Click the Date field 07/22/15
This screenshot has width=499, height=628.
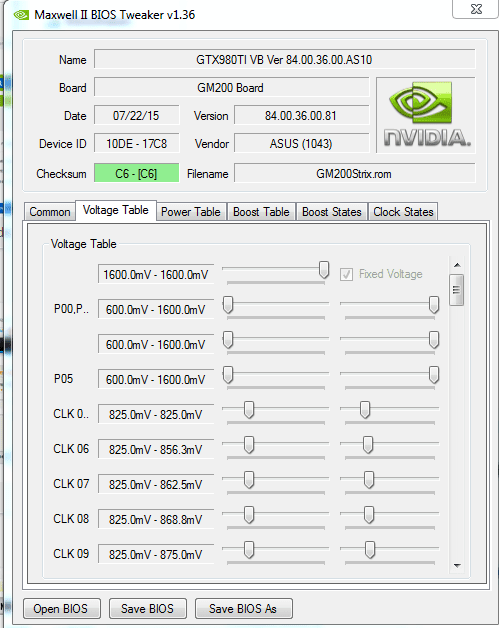pos(137,116)
